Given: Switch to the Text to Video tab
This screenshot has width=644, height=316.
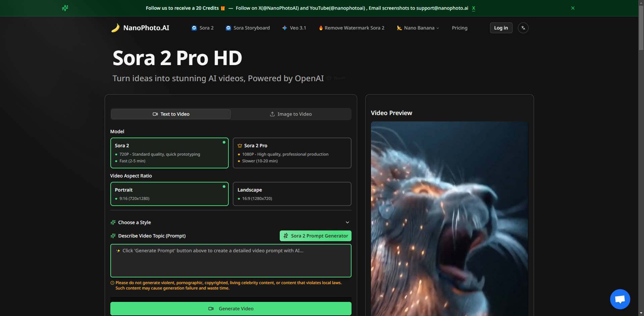Looking at the screenshot, I should click(171, 114).
